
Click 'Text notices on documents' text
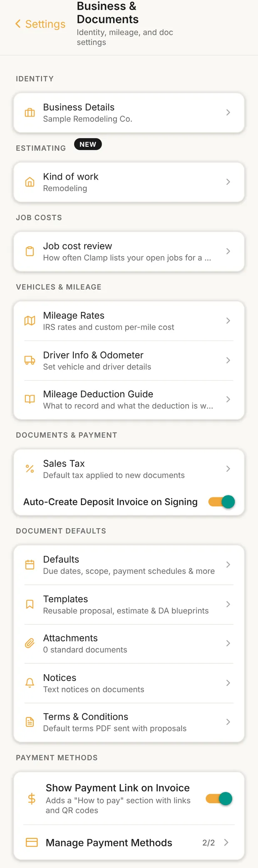click(x=94, y=690)
